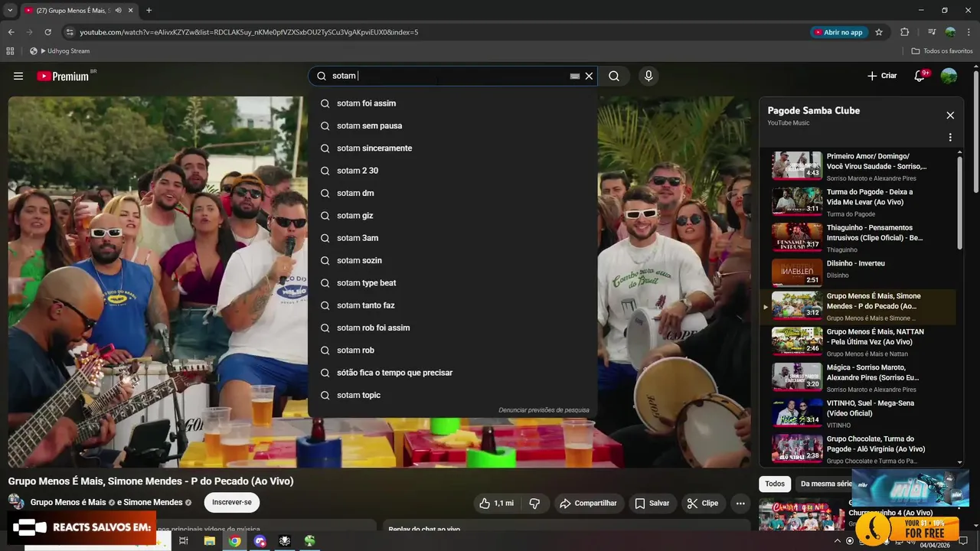Open File Explorer from the taskbar
The image size is (980, 551).
209,541
